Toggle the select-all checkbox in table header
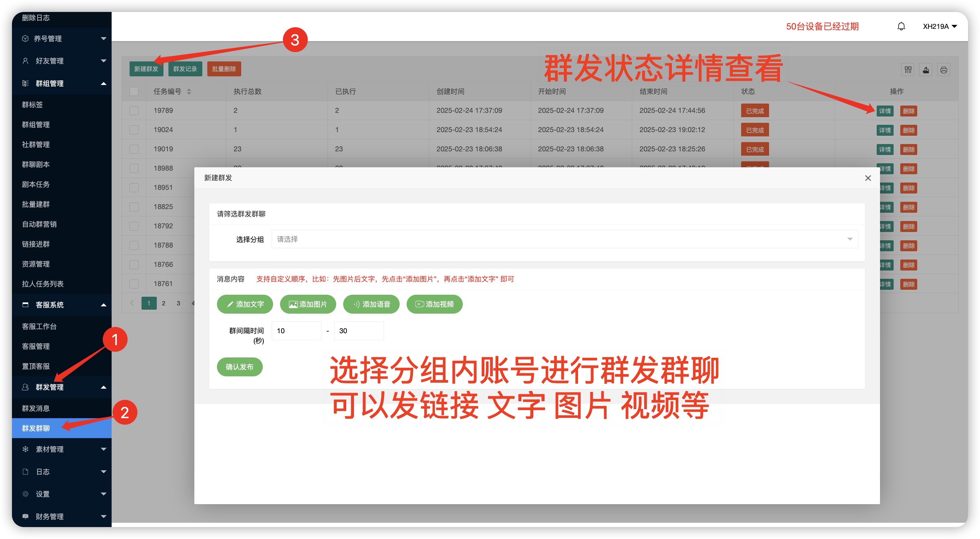The height and width of the screenshot is (539, 980). pos(134,91)
